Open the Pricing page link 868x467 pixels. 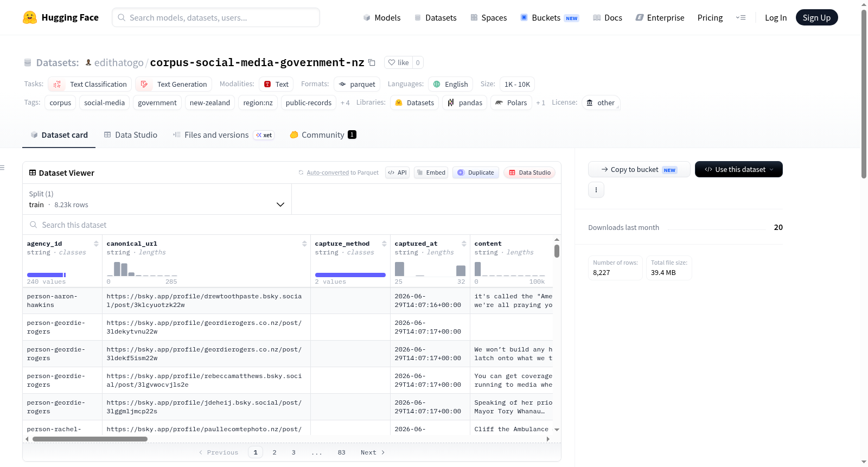pos(710,17)
